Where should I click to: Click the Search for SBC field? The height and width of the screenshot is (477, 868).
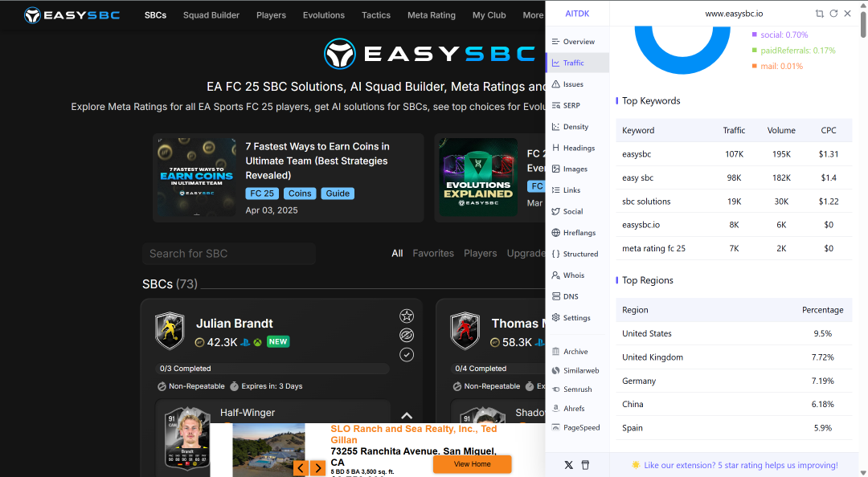tap(228, 254)
